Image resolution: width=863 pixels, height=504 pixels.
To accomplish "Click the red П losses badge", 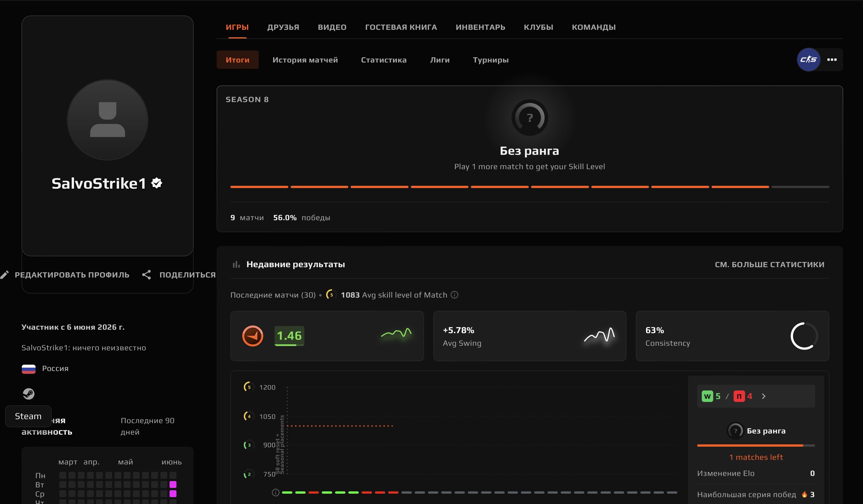I will tap(739, 396).
